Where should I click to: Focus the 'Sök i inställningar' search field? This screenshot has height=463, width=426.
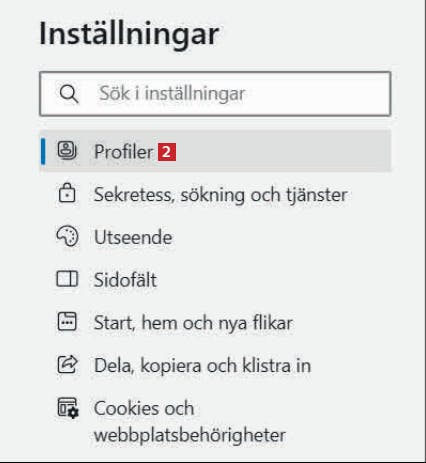(215, 94)
